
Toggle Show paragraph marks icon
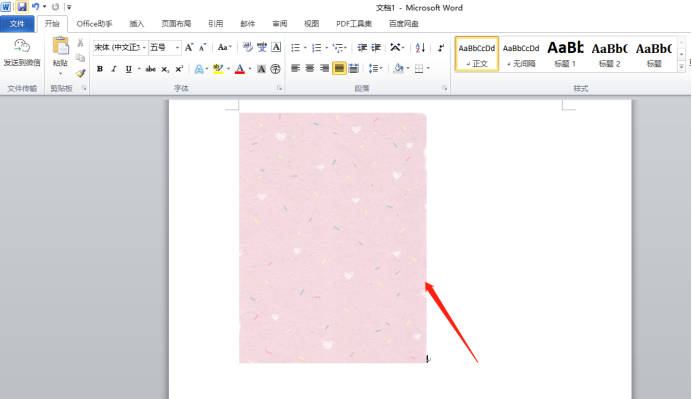point(440,48)
